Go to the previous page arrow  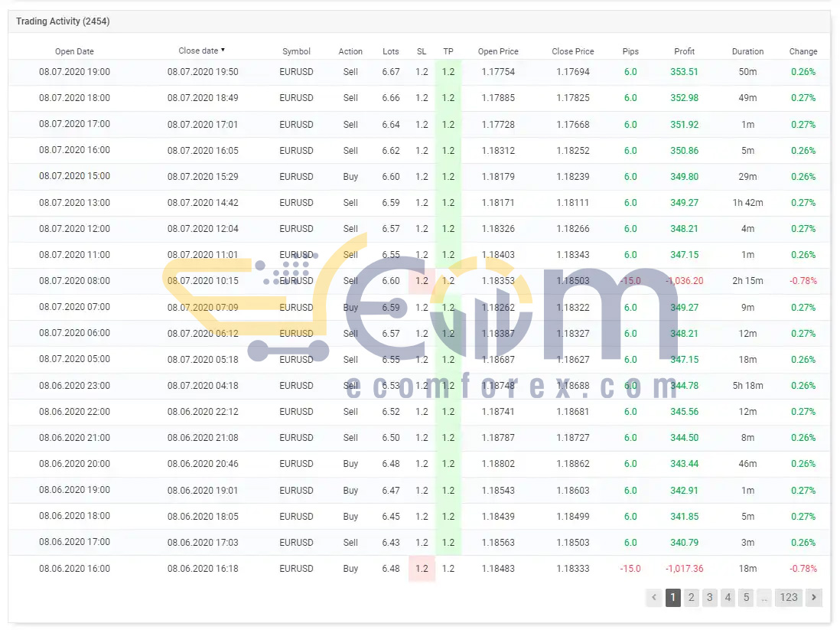(653, 597)
